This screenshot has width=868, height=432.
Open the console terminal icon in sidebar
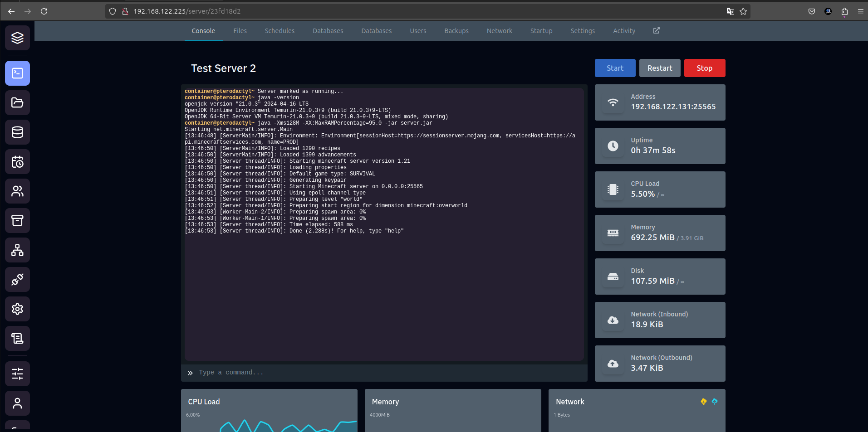point(17,73)
